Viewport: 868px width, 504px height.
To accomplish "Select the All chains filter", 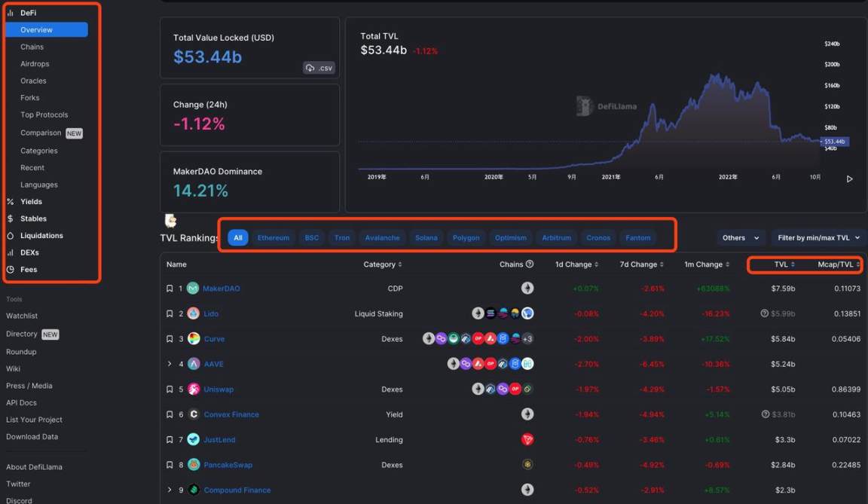I will click(x=238, y=238).
